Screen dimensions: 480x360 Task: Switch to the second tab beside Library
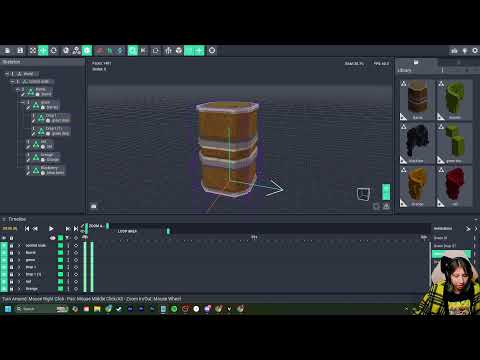pyautogui.click(x=459, y=62)
